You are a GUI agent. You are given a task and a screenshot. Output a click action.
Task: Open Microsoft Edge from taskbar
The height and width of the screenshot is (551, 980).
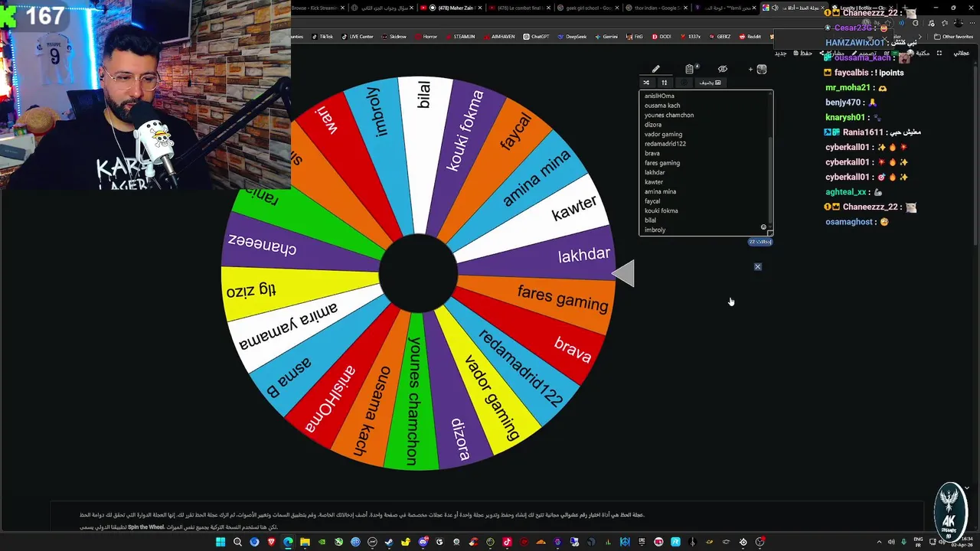[x=288, y=542]
